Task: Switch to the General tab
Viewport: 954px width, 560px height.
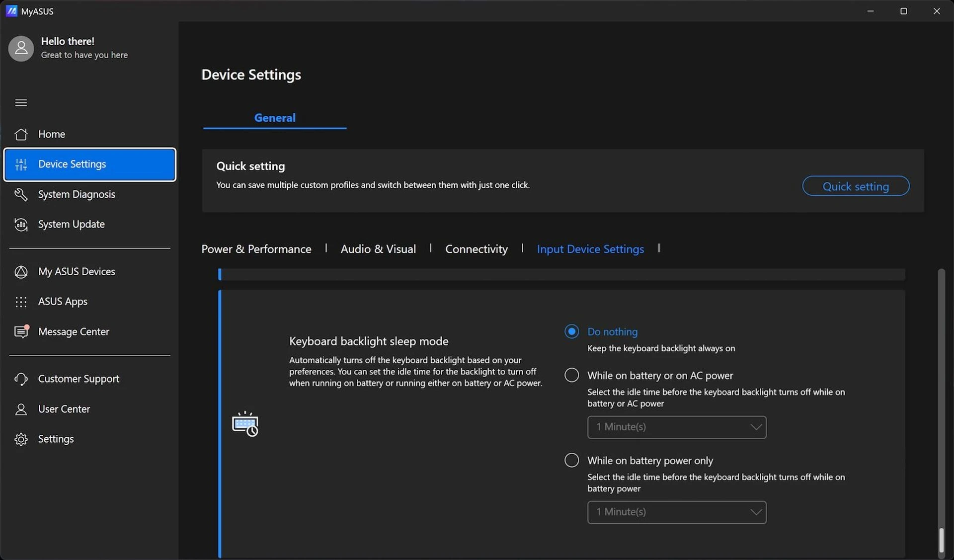Action: coord(275,118)
